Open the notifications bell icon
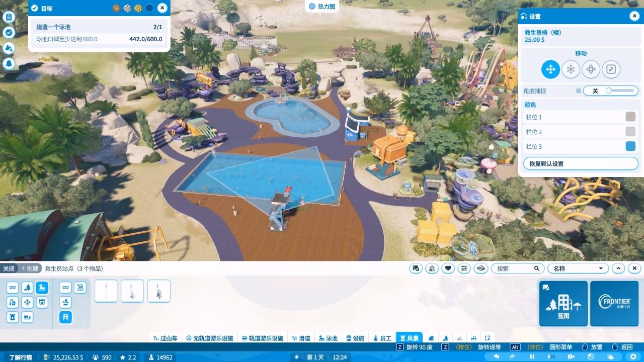 coord(9,63)
